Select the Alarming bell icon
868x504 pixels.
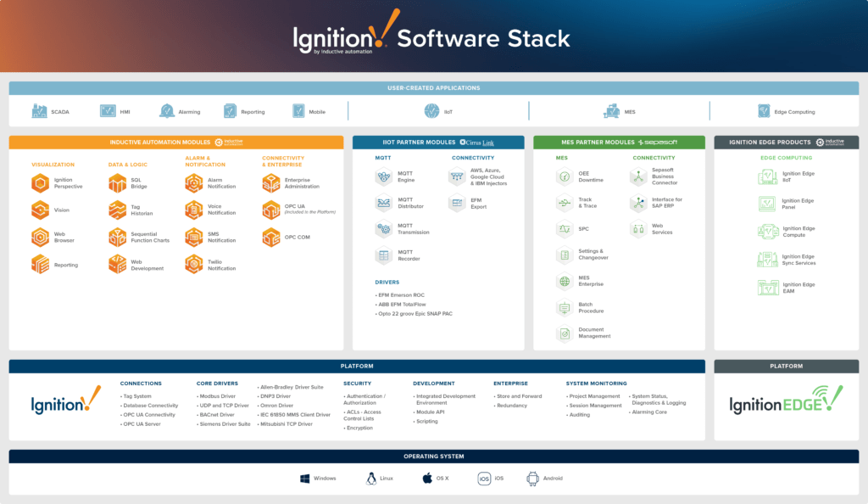(167, 111)
